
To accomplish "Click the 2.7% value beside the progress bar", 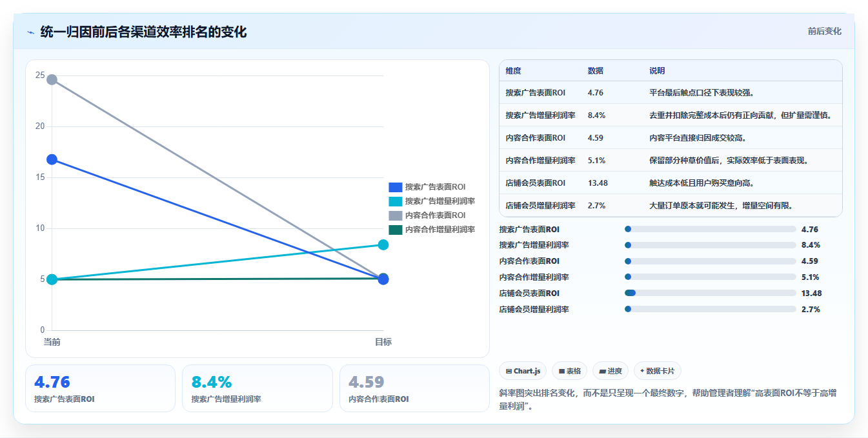I will (811, 310).
